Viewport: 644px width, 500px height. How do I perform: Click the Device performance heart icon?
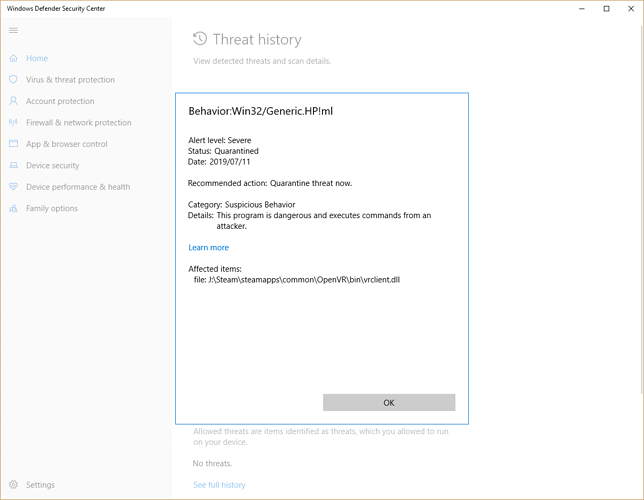(x=14, y=187)
